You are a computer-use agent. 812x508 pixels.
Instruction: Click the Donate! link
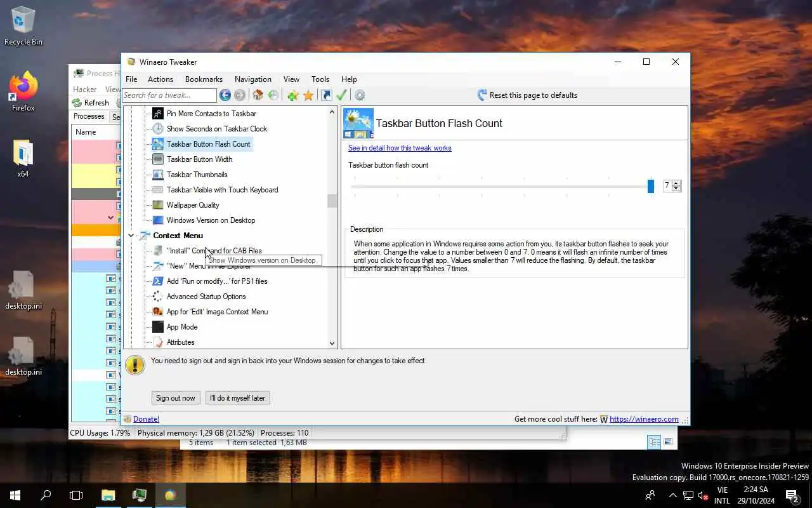click(146, 419)
